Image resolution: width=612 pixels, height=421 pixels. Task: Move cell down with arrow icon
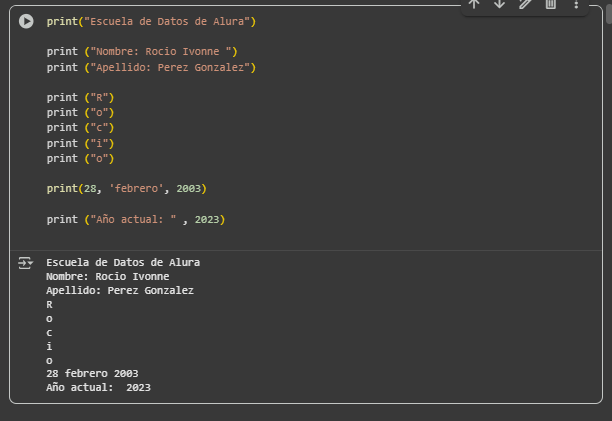pyautogui.click(x=500, y=4)
